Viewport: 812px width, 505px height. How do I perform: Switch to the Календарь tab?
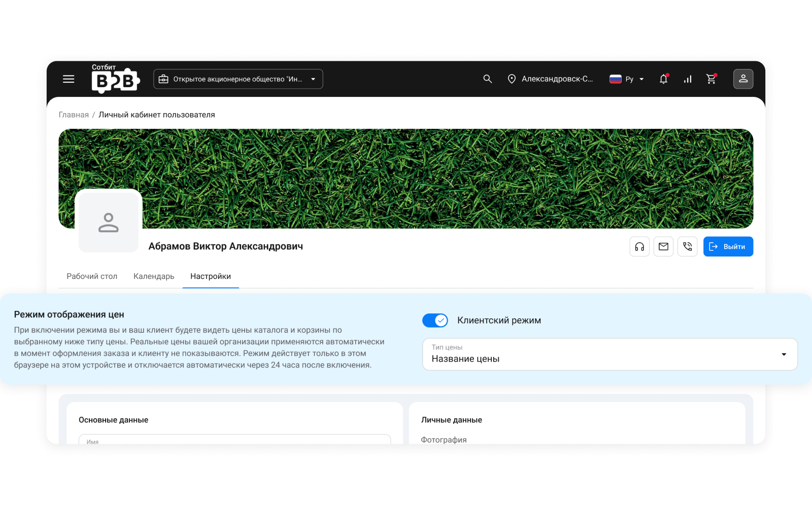[x=154, y=276]
